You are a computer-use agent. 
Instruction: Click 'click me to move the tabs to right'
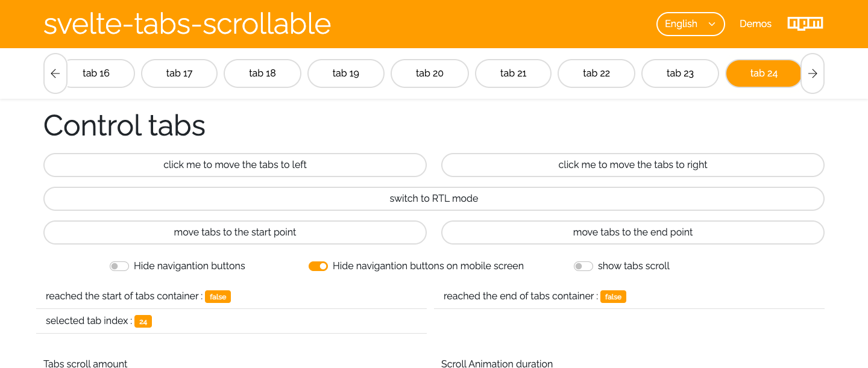point(633,165)
